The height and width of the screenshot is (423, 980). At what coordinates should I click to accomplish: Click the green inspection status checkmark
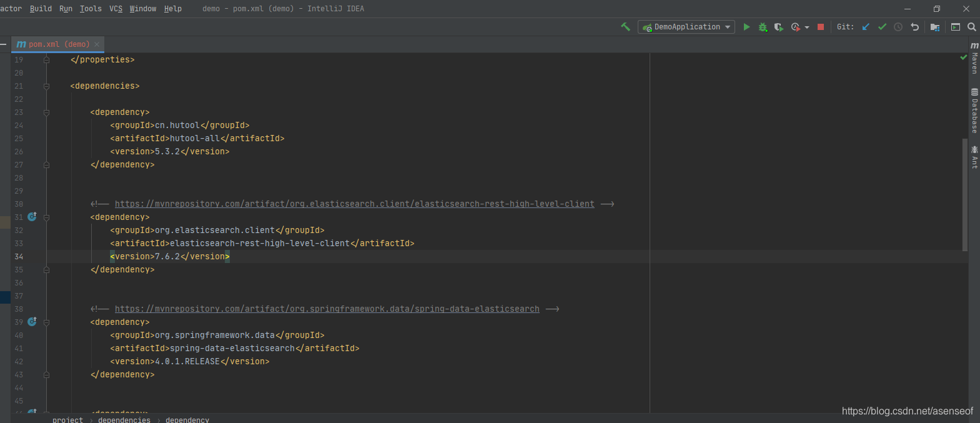963,57
